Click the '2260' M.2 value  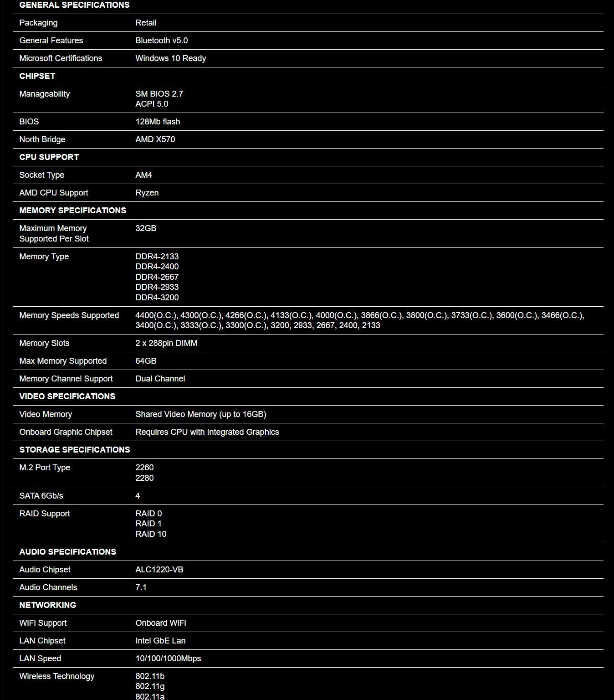click(x=144, y=468)
